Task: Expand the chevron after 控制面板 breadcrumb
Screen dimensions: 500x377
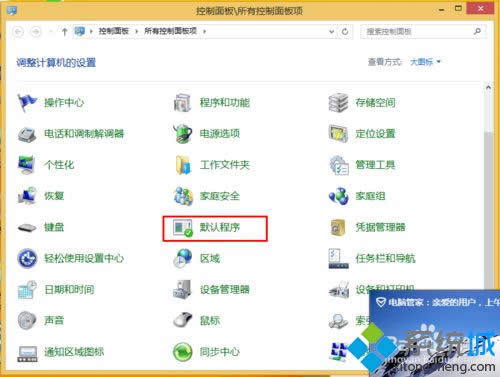Action: pyautogui.click(x=137, y=32)
